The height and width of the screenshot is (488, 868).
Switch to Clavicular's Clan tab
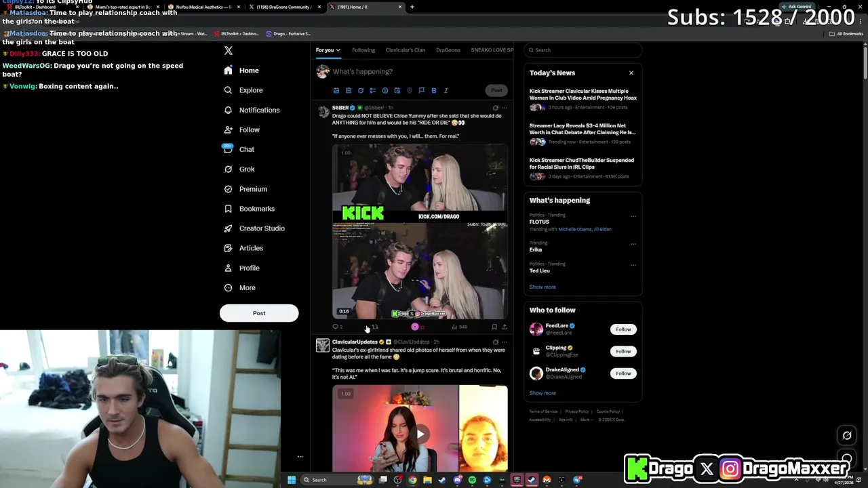point(406,50)
